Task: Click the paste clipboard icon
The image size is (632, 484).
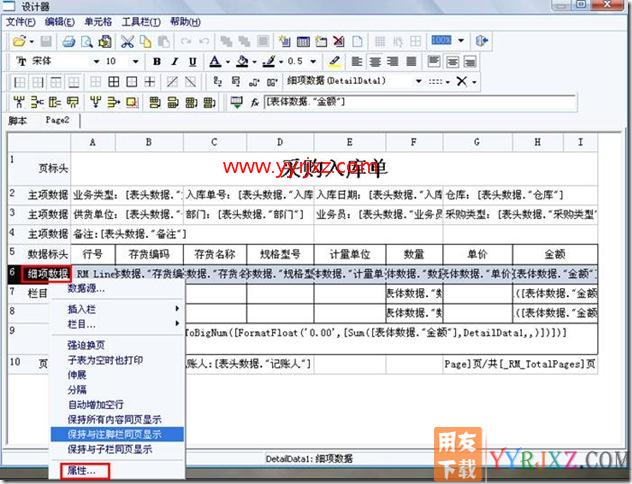Action: click(x=163, y=41)
